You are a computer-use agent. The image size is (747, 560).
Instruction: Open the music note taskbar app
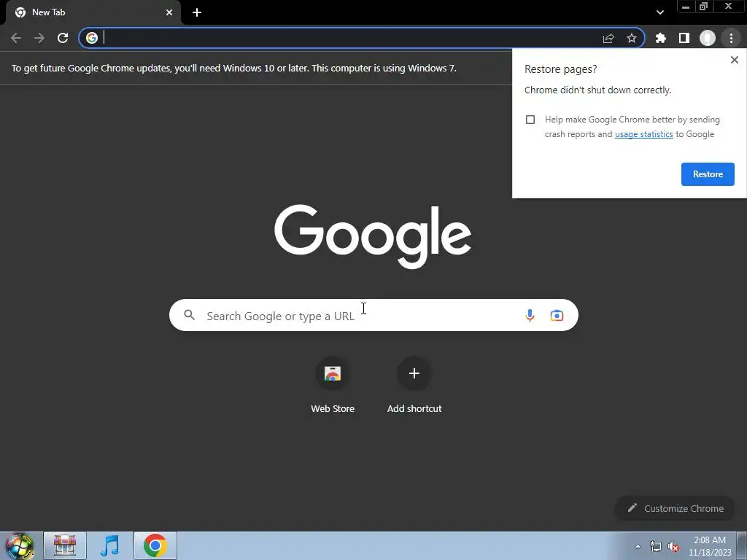[110, 545]
